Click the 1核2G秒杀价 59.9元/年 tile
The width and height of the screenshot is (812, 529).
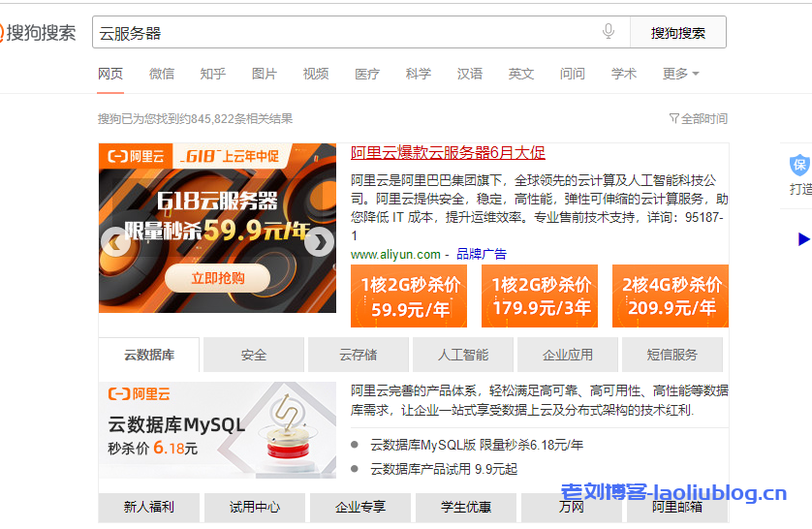(x=409, y=296)
